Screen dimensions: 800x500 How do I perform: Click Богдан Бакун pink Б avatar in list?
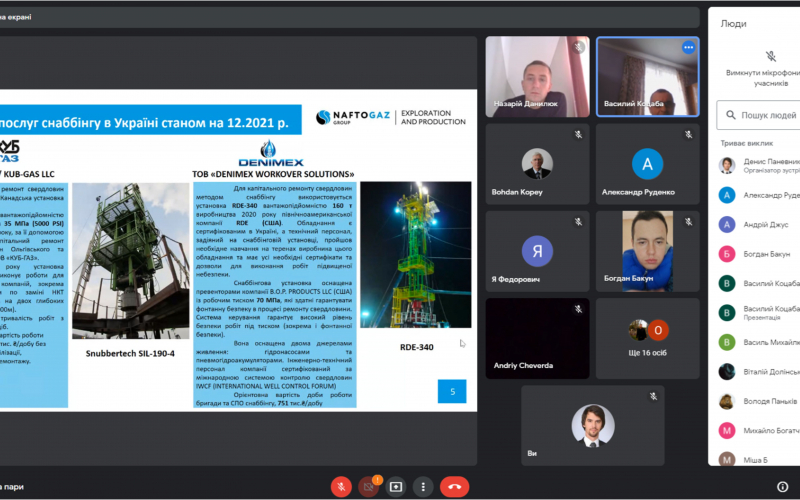tap(727, 254)
